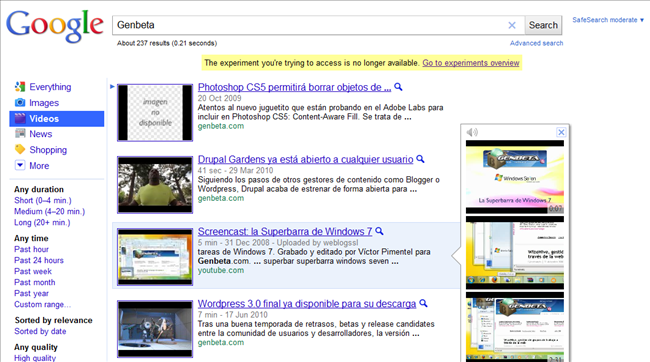Click the Shopping tag icon
This screenshot has width=650, height=362.
[x=19, y=149]
